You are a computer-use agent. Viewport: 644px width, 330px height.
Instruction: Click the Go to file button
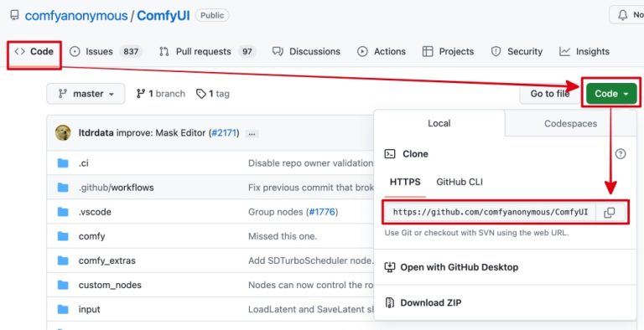549,94
